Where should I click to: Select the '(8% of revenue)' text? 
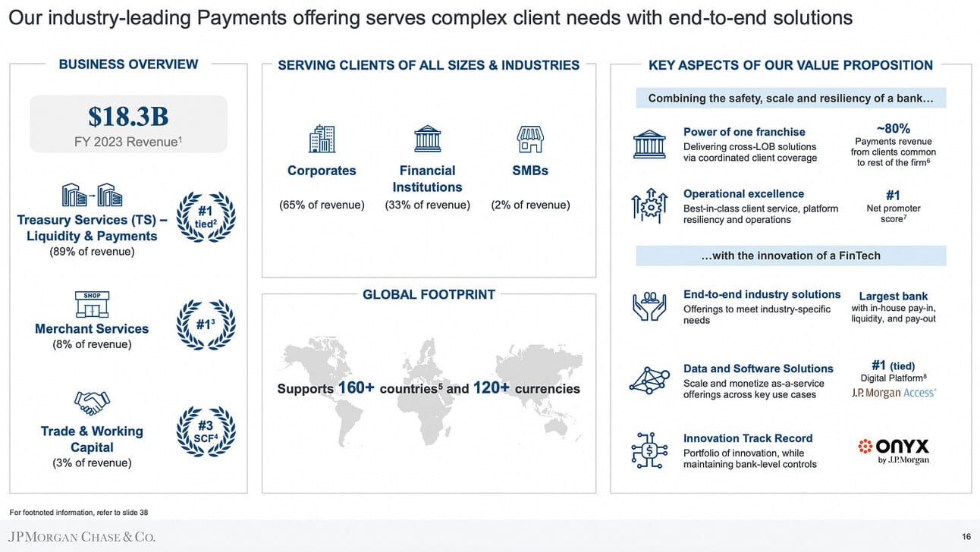tap(92, 344)
